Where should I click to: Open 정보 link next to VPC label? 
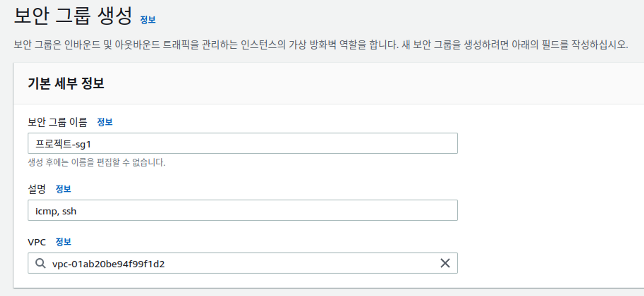pos(63,242)
